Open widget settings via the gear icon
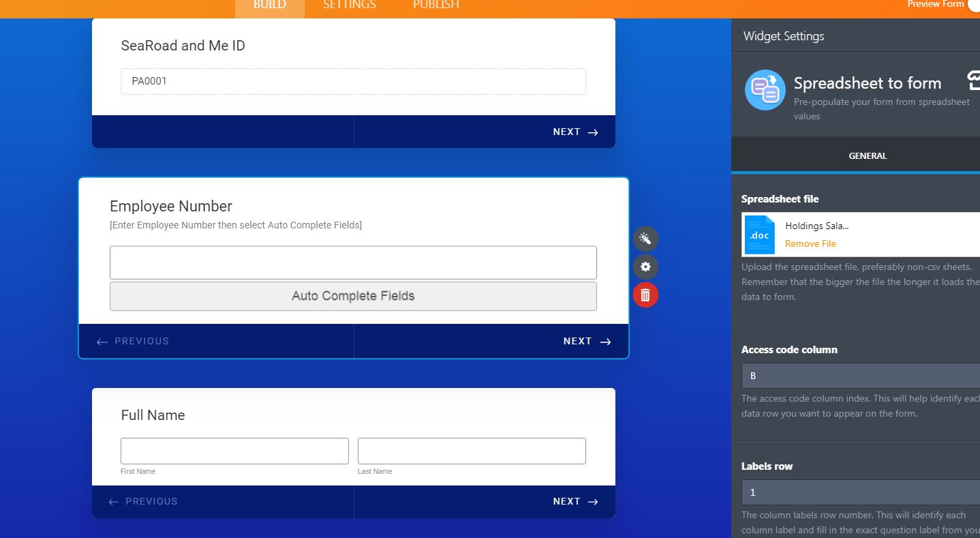 pyautogui.click(x=645, y=267)
